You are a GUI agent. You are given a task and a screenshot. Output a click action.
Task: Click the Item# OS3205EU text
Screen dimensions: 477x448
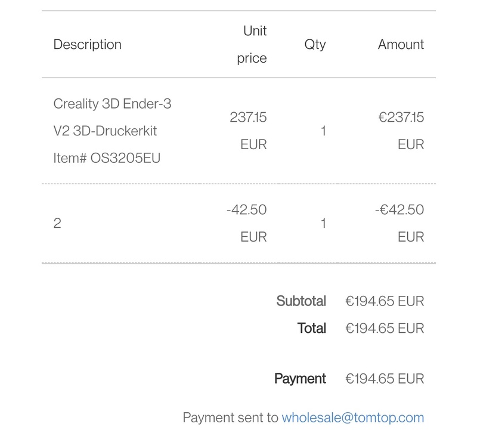tap(108, 158)
